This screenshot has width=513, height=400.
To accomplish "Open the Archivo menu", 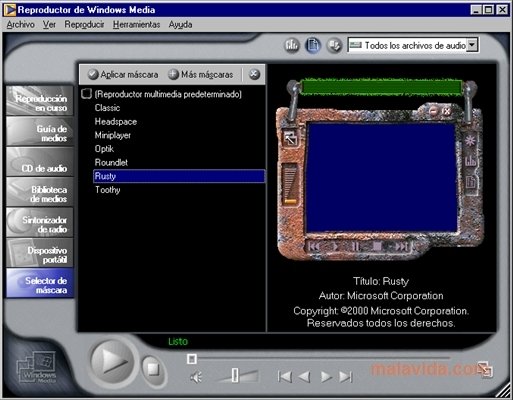I will click(x=20, y=25).
